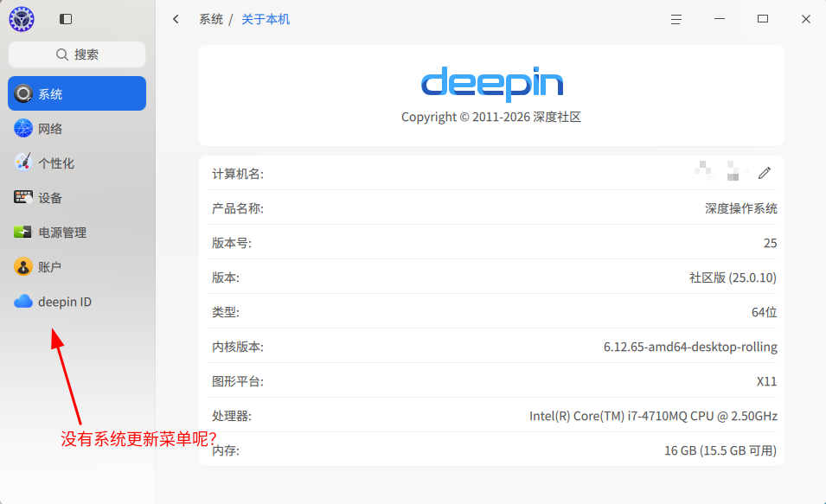Image resolution: width=826 pixels, height=504 pixels.
Task: Click the 产品名称 label
Action: click(x=238, y=208)
